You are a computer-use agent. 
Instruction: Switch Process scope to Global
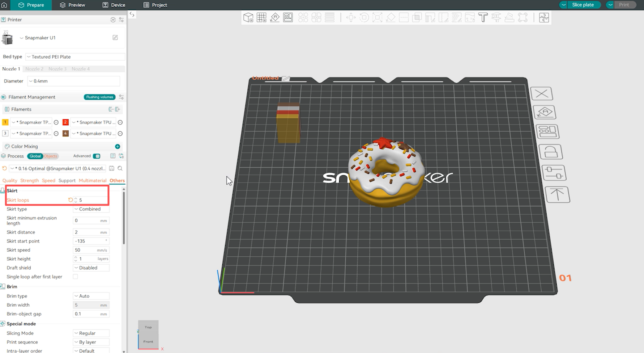point(35,156)
